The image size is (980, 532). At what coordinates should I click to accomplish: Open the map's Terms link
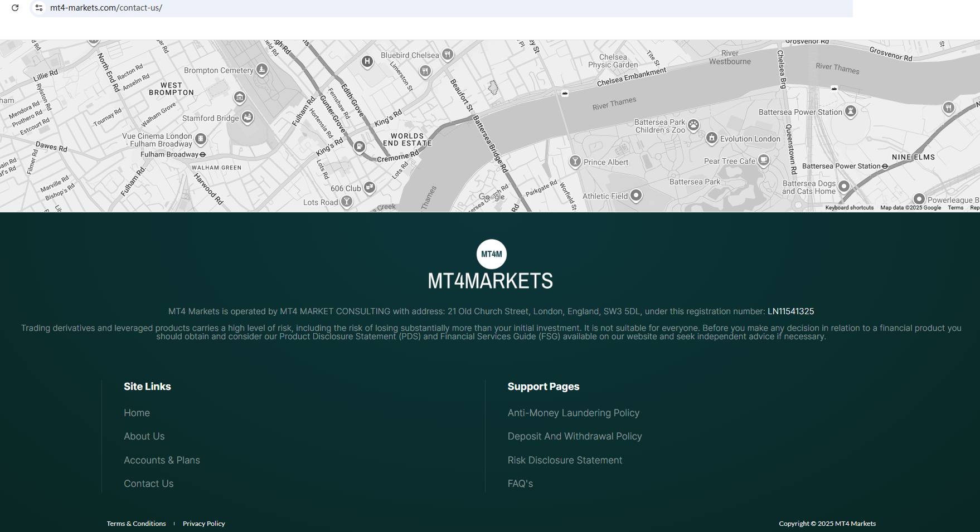click(955, 208)
